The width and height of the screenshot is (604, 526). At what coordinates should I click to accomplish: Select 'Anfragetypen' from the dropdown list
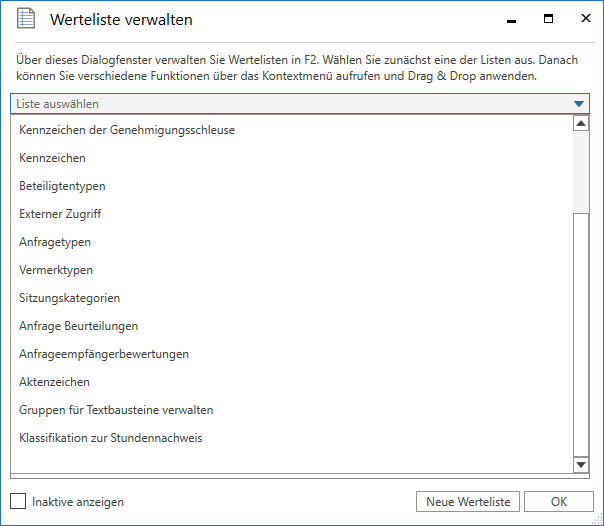pyautogui.click(x=55, y=242)
